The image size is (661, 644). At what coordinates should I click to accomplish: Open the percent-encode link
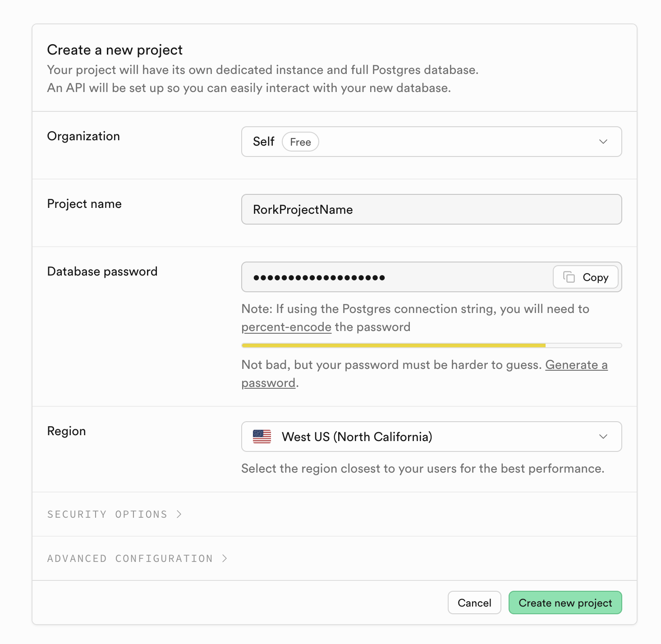(x=286, y=327)
